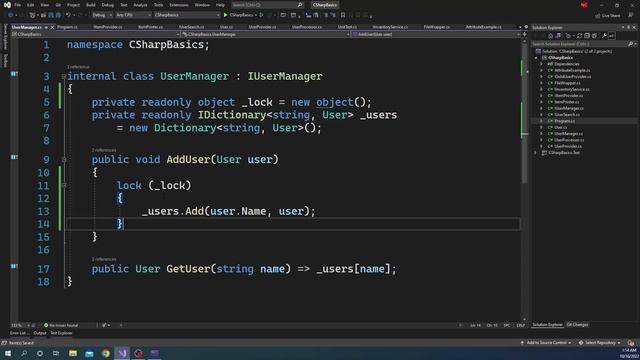Click the Save All icon in the toolbar

[58, 15]
